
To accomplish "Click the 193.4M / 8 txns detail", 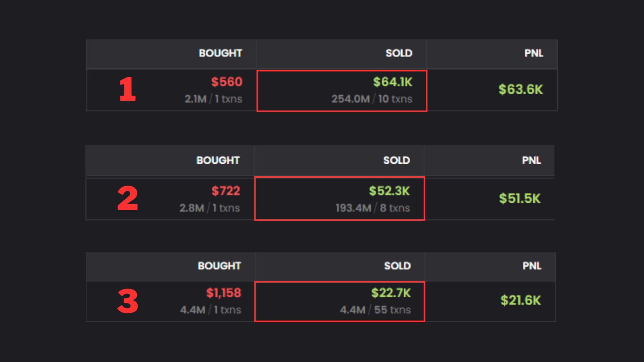I will point(373,208).
